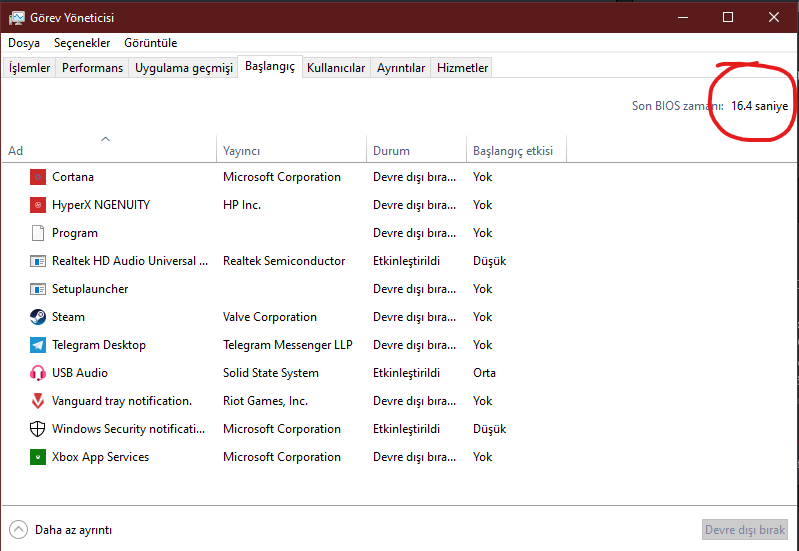
Task: Select the Steam startup icon
Action: 38,317
